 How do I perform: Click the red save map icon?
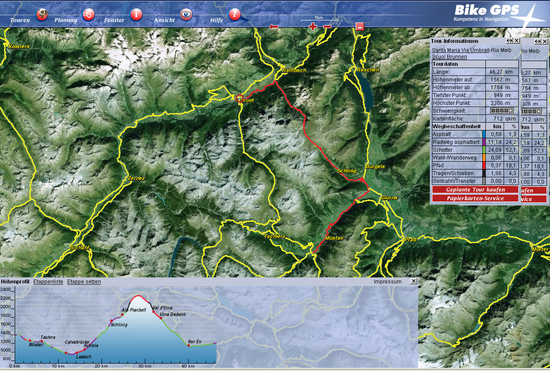tap(360, 27)
